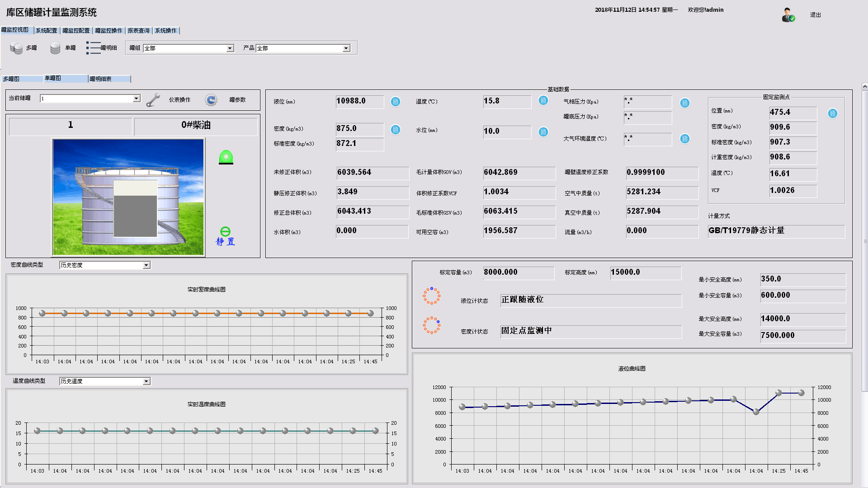This screenshot has height=488, width=868.
Task: Click the green alarm lamp indicator
Action: point(226,157)
